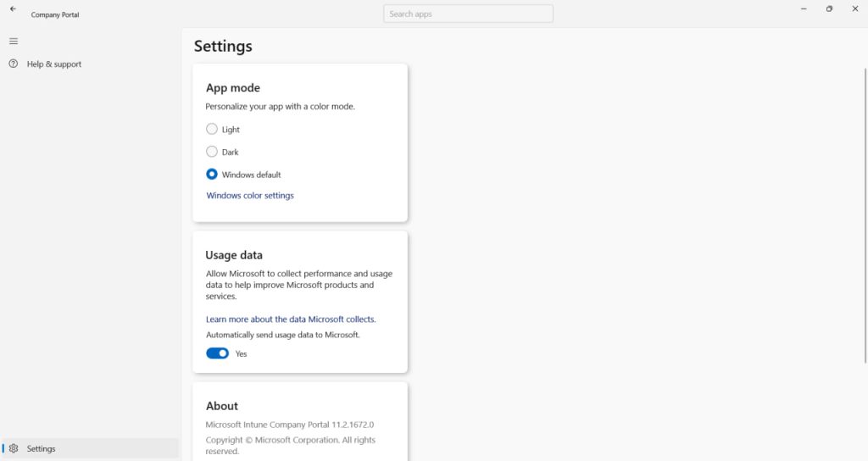868x461 pixels.
Task: Click the About section heading
Action: (x=222, y=406)
